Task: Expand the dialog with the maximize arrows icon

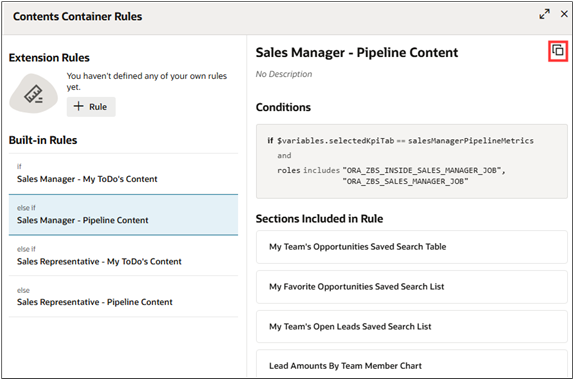Action: coord(544,14)
